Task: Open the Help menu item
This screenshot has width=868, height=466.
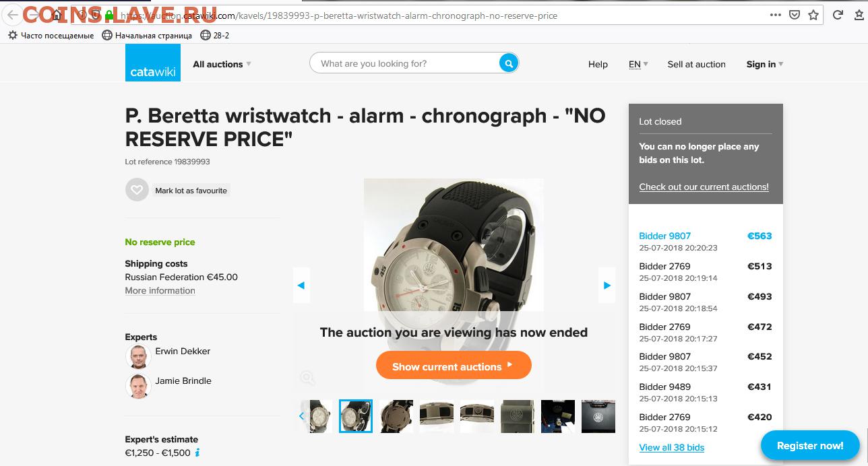Action: pyautogui.click(x=598, y=64)
